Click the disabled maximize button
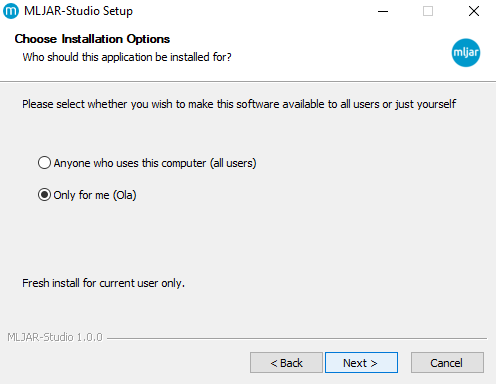The width and height of the screenshot is (497, 384). pyautogui.click(x=428, y=11)
